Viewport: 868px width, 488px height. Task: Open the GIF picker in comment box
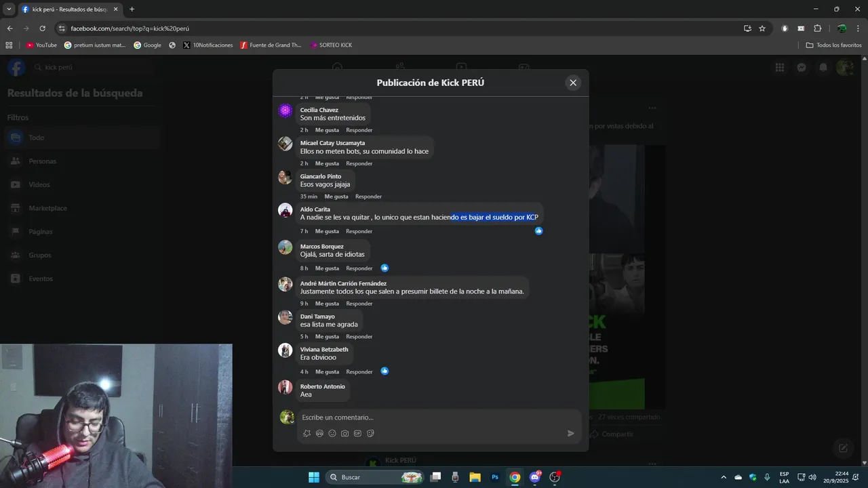[x=358, y=433]
